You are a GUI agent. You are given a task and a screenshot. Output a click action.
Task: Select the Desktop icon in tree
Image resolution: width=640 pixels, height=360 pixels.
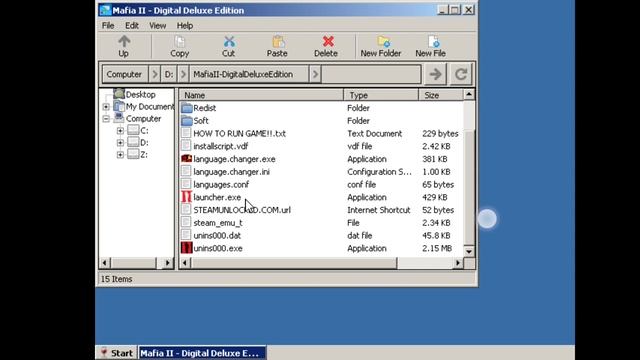pos(119,94)
